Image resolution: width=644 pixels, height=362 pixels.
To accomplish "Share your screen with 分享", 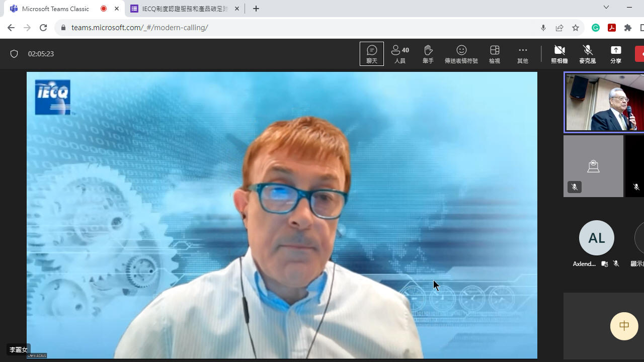I will (x=616, y=54).
